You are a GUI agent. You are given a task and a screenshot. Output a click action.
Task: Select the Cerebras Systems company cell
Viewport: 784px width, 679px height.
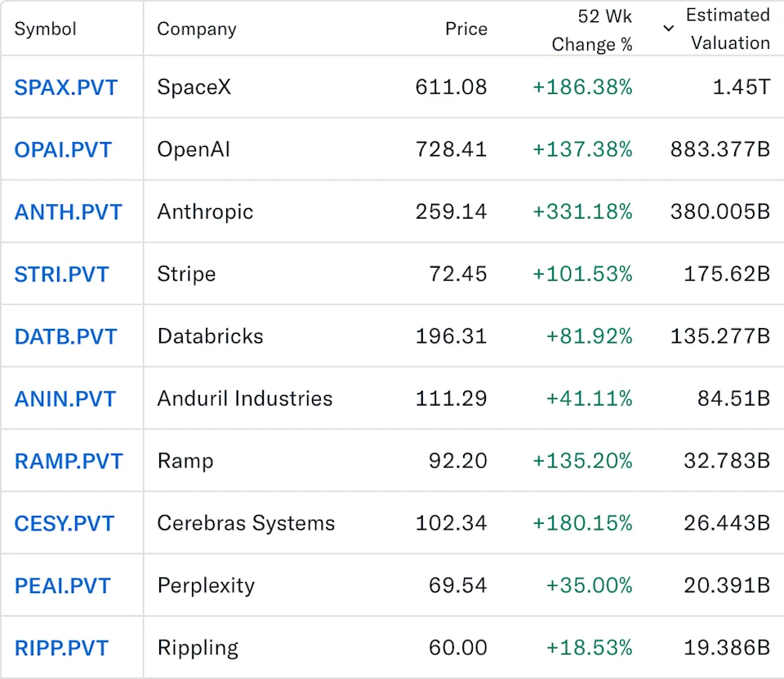(x=246, y=523)
